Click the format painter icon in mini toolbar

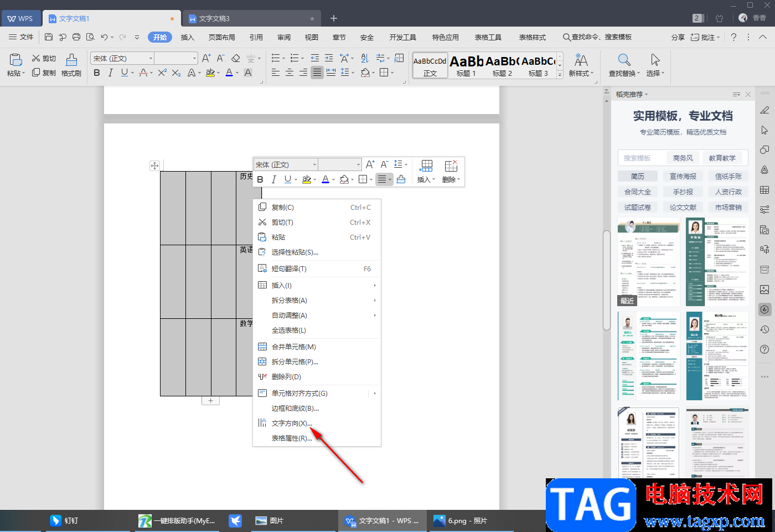401,179
